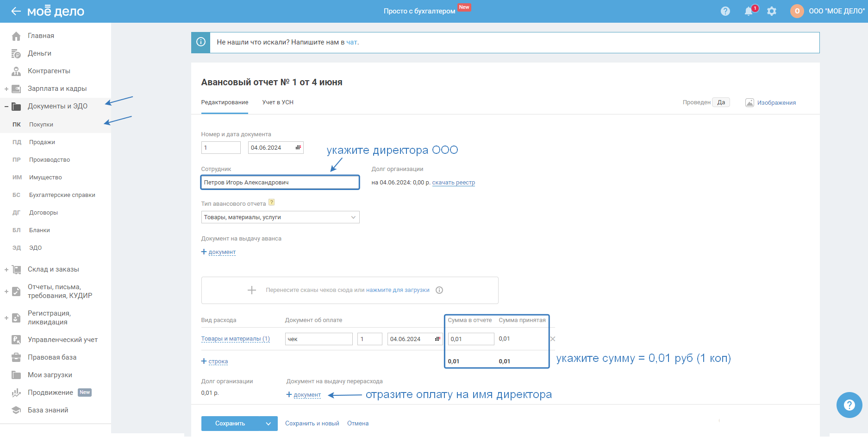This screenshot has width=868, height=437.
Task: Click the hint icon beside Тип авансового отчета
Action: pos(272,203)
